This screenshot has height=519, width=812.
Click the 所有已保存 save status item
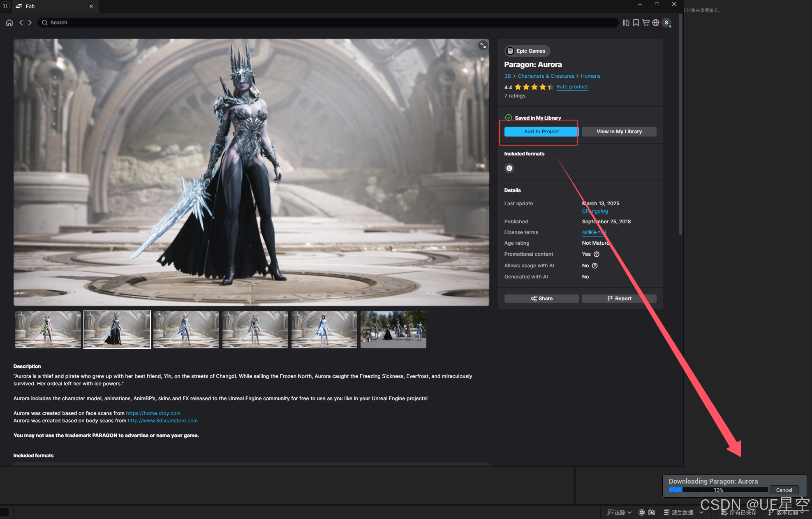pos(739,512)
